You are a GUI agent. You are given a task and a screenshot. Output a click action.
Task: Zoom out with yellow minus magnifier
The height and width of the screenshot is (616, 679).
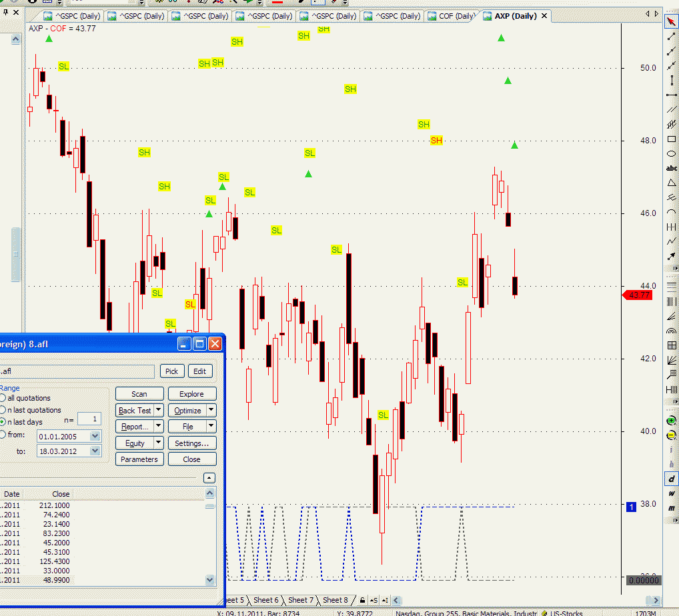[x=671, y=435]
